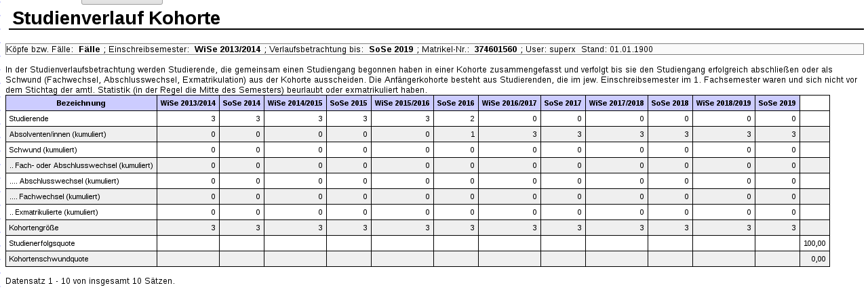This screenshot has height=294, width=868.
Task: Click the SoSe 2016 column header
Action: 455,103
